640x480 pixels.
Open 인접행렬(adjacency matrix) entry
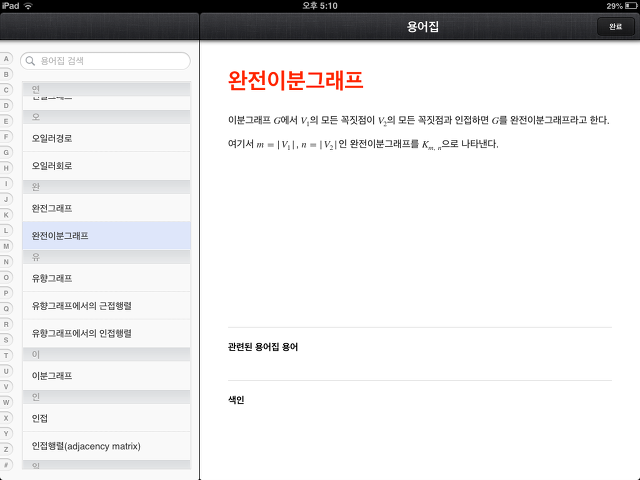click(x=107, y=446)
